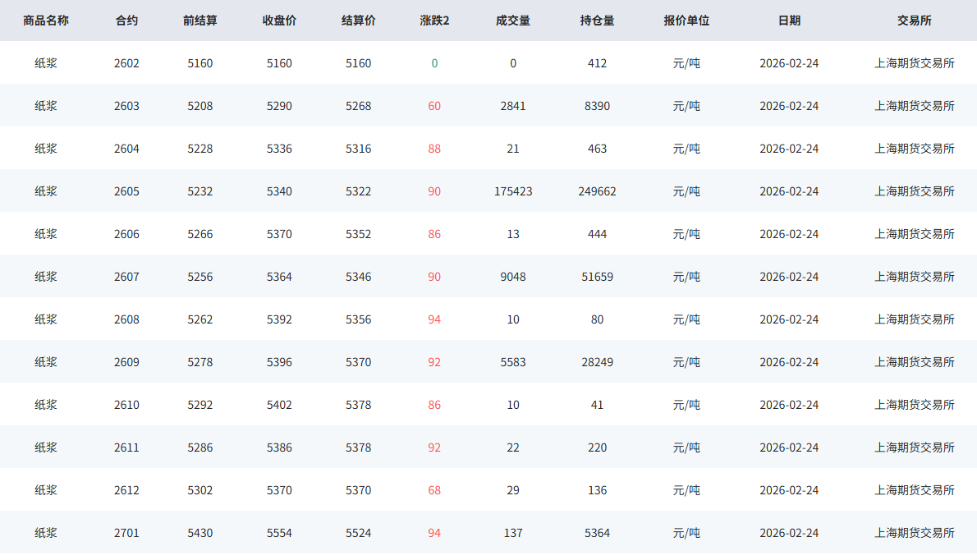Select contract 2609 row's volume 5583
Image resolution: width=977 pixels, height=560 pixels.
[513, 362]
